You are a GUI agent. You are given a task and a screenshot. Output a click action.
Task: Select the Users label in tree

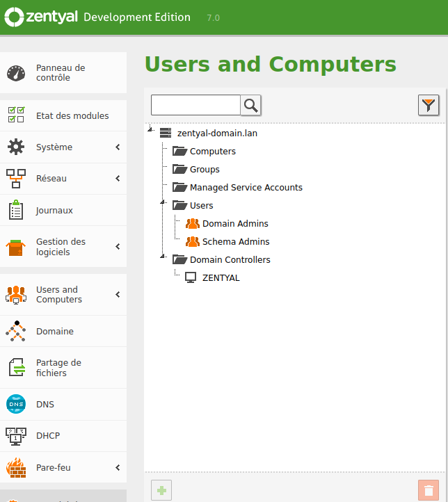click(202, 205)
